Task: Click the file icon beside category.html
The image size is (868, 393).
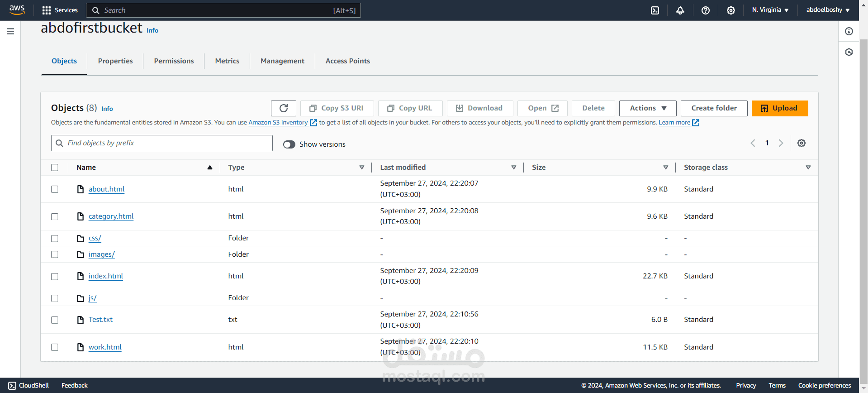Action: tap(81, 216)
